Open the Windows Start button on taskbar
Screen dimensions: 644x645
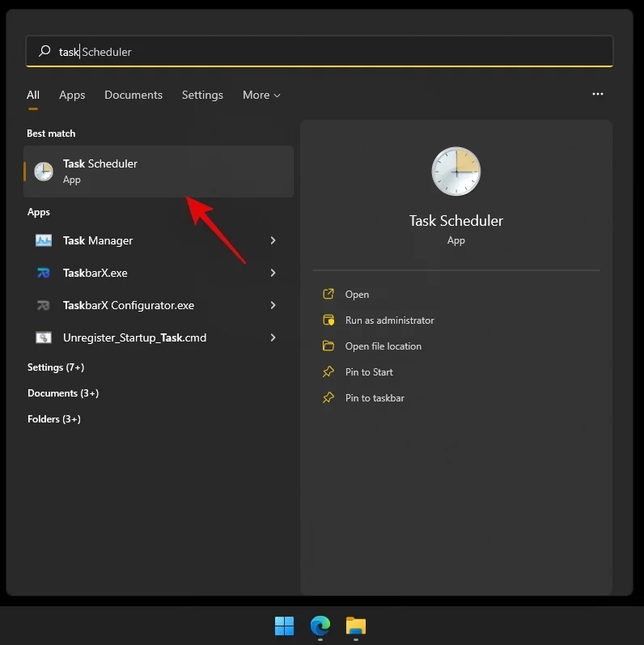[284, 626]
